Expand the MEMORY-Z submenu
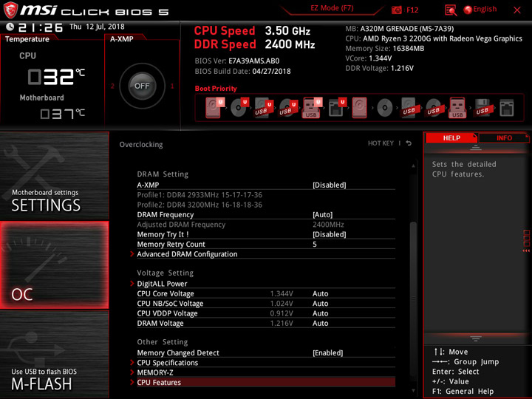Image resolution: width=532 pixels, height=399 pixels. 266,372
